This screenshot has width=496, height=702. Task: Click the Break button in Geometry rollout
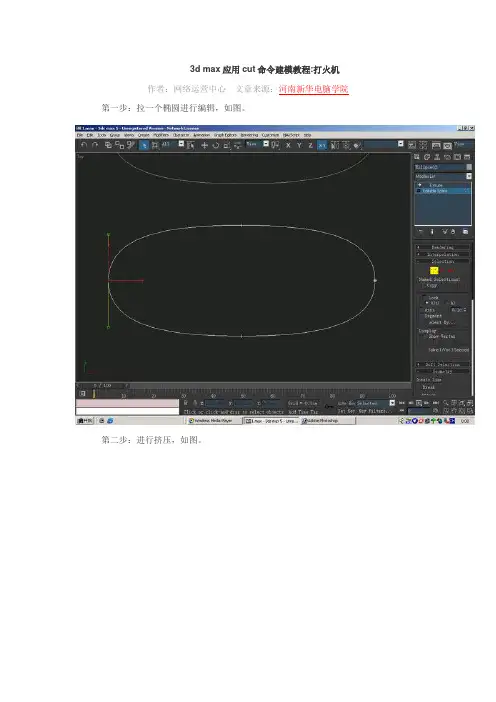coord(429,387)
